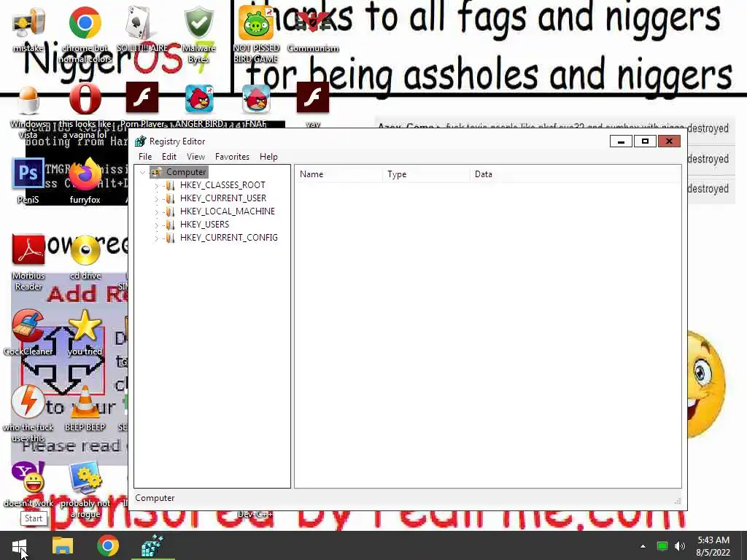
Task: Click the HKEY_CLASSES_ROOT folder icon
Action: click(x=170, y=185)
